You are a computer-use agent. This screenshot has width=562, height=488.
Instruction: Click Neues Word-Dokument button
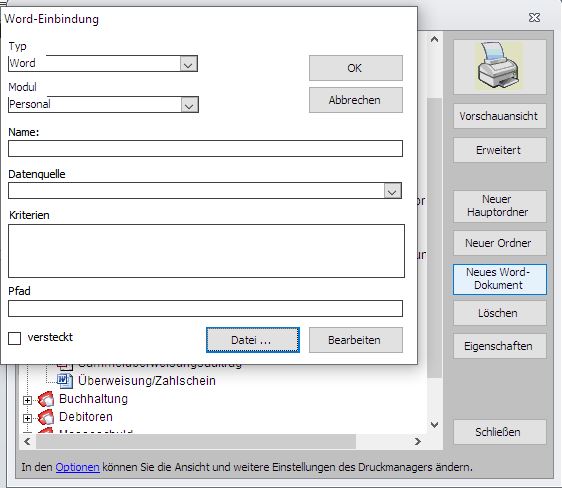click(x=500, y=279)
